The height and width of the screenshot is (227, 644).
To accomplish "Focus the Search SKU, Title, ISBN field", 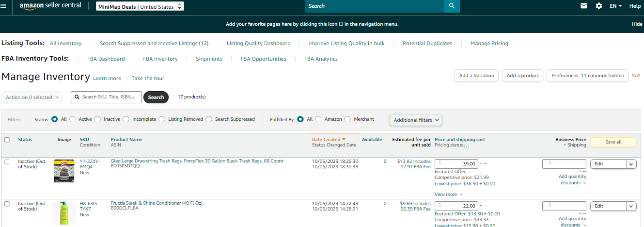I will click(x=106, y=97).
